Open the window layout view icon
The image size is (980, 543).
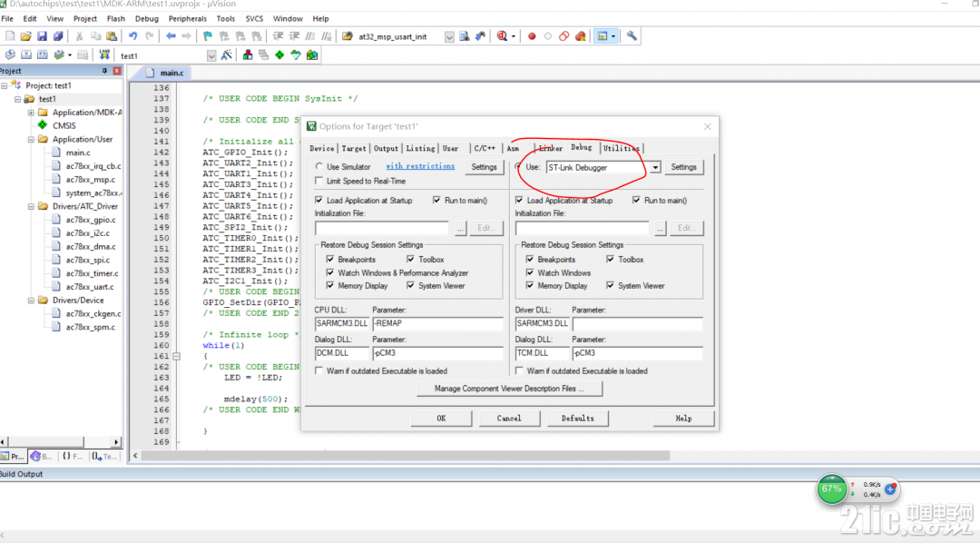tap(602, 36)
